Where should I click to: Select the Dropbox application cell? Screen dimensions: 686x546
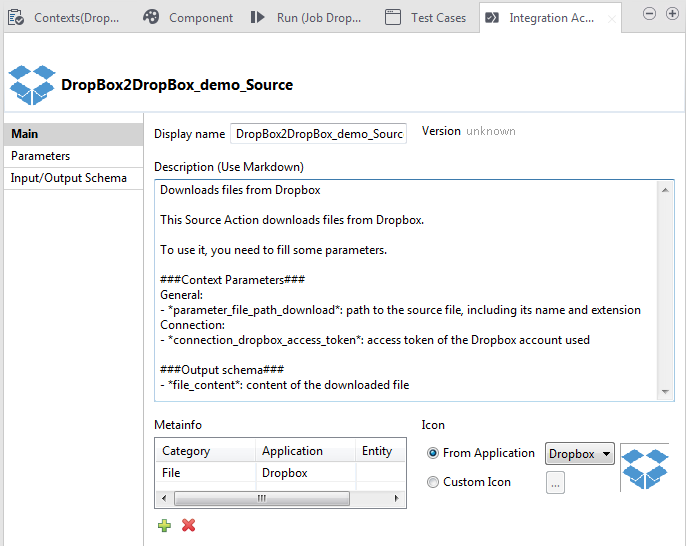(x=305, y=473)
